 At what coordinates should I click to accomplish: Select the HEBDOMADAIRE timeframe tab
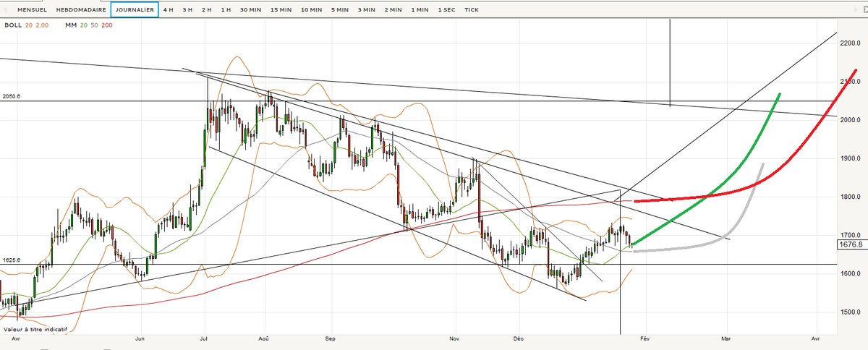(x=81, y=10)
